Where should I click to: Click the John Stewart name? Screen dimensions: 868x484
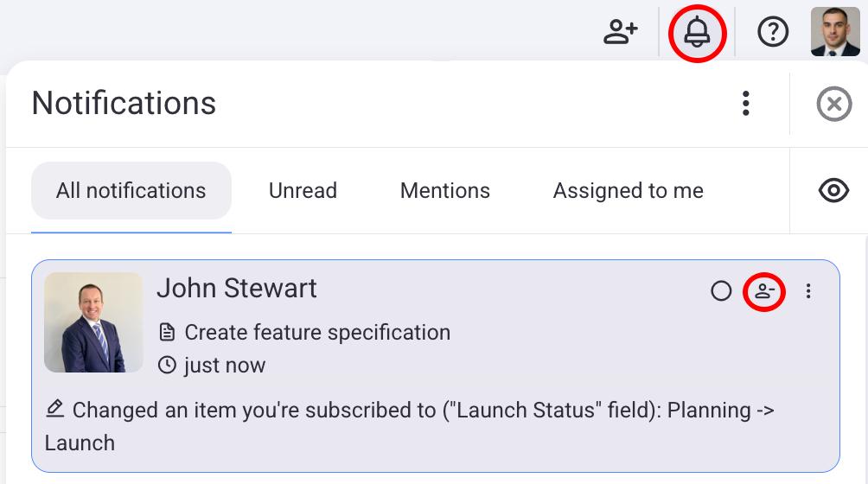(x=237, y=289)
